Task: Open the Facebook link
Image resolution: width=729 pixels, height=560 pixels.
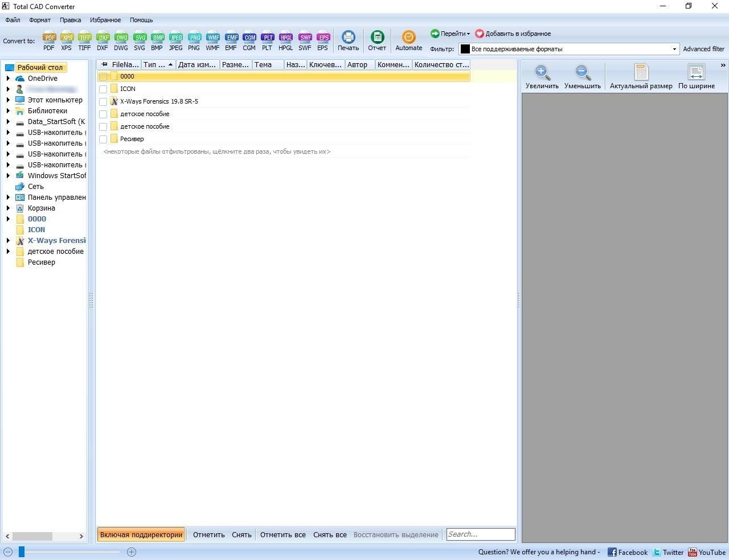Action: [628, 552]
